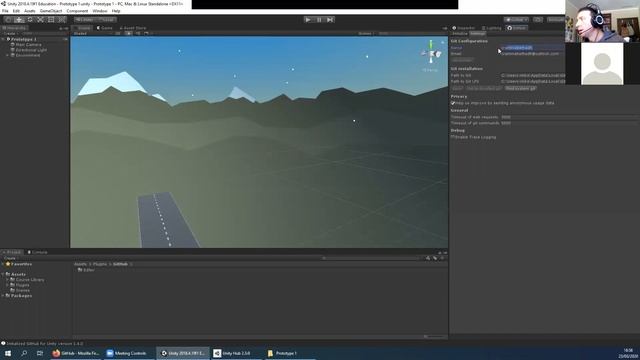Image resolution: width=640 pixels, height=360 pixels.
Task: Click the Find system git button
Action: [x=520, y=88]
